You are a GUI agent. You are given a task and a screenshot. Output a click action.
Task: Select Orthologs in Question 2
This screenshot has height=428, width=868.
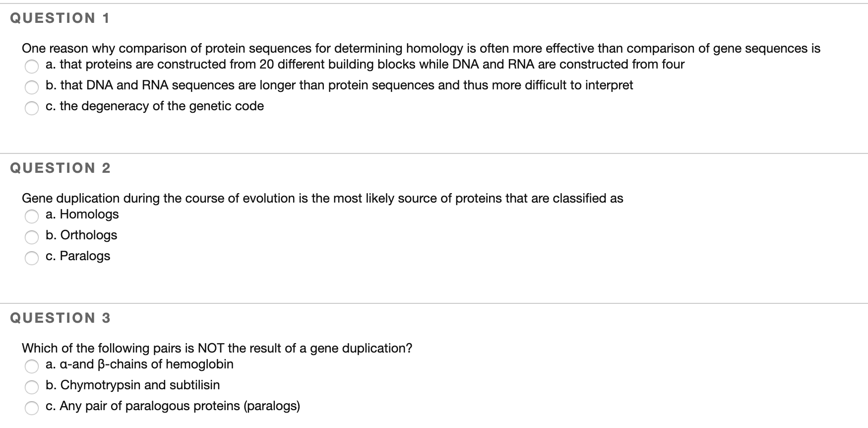pos(32,238)
